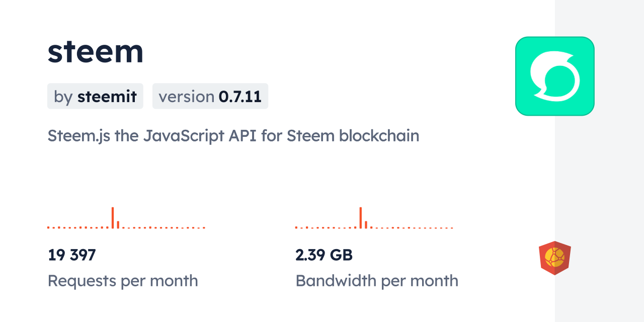Click the "version 0.7.11" badge

pos(210,96)
